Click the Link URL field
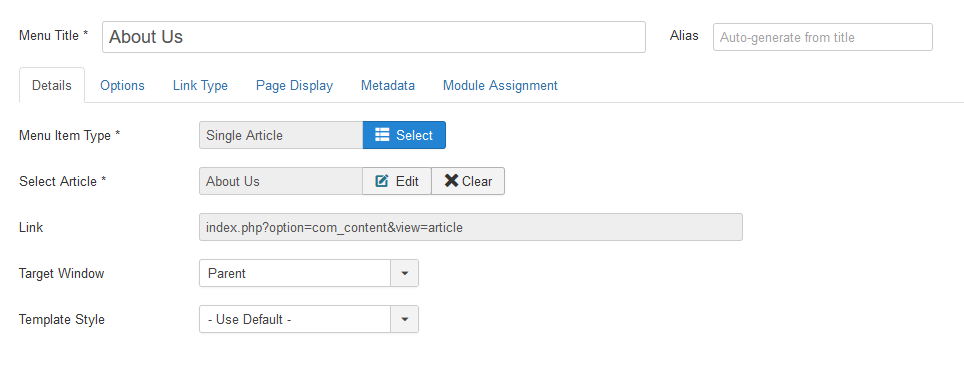Image resolution: width=964 pixels, height=389 pixels. pos(471,227)
